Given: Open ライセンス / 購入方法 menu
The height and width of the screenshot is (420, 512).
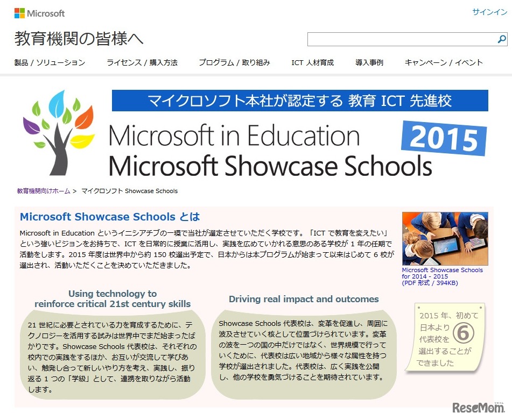Looking at the screenshot, I should click(x=142, y=62).
